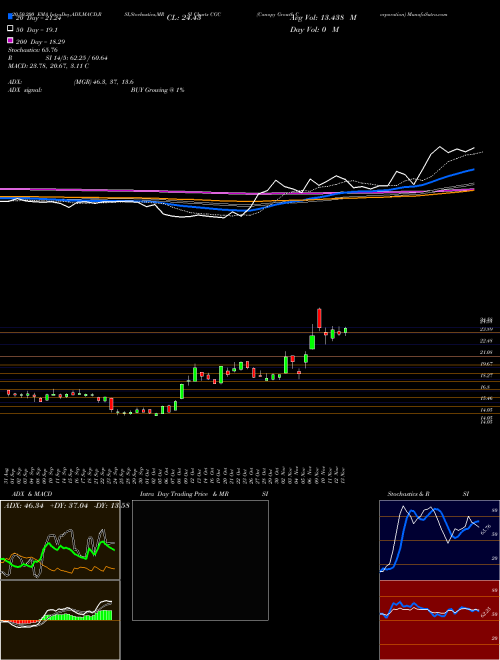The image size is (500, 660).
Task: Select the 'MACD: 23.78, 20.67, 3.11 C' line
Action: (48, 66)
